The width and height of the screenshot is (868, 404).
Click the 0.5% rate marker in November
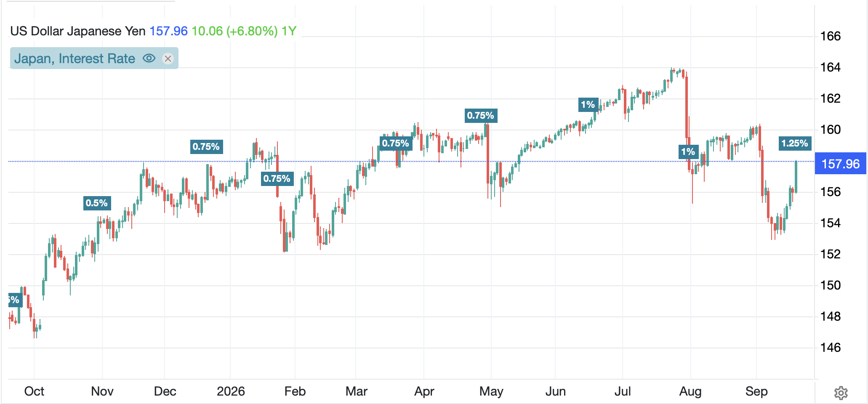97,203
